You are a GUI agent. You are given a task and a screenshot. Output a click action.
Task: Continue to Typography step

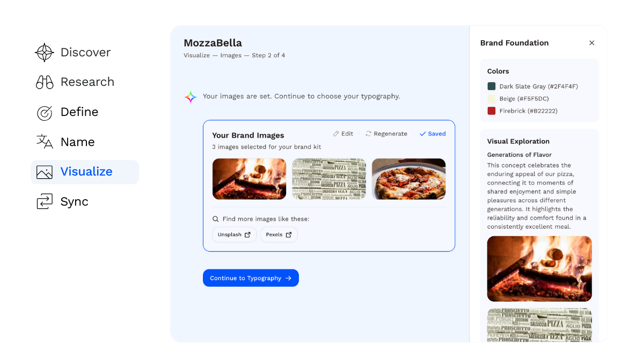(251, 278)
